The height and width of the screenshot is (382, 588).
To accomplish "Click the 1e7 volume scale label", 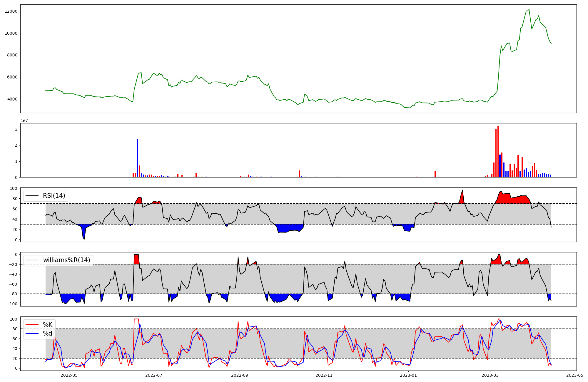I will (24, 120).
